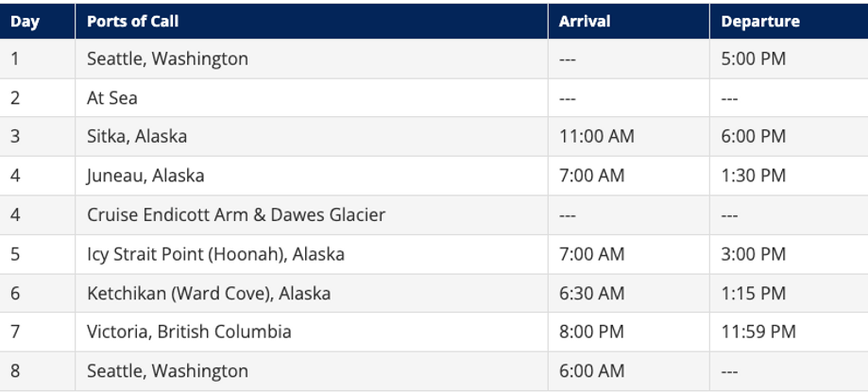Click the 11:59 PM Victoria departure time

point(758,332)
